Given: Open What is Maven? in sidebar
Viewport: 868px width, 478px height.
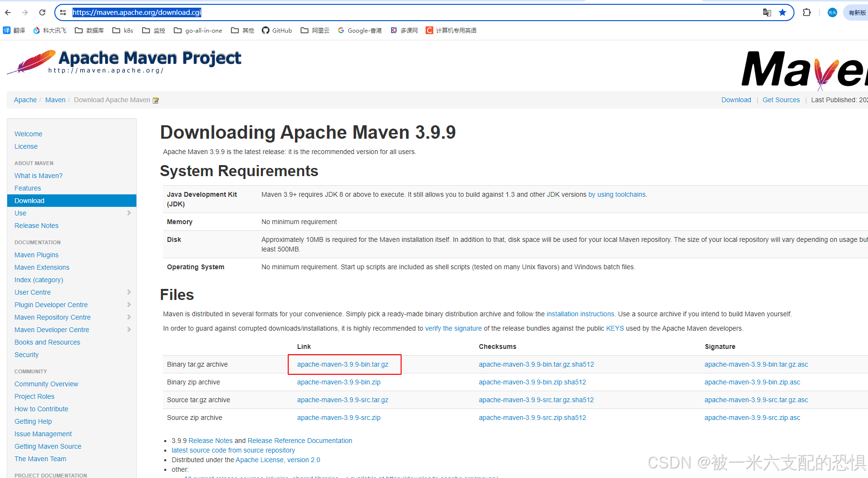Looking at the screenshot, I should coord(38,176).
